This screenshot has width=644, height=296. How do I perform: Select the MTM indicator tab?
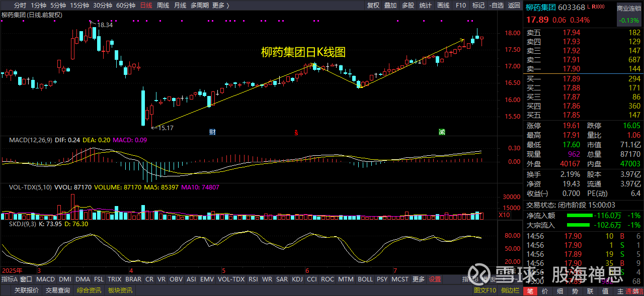click(x=346, y=279)
